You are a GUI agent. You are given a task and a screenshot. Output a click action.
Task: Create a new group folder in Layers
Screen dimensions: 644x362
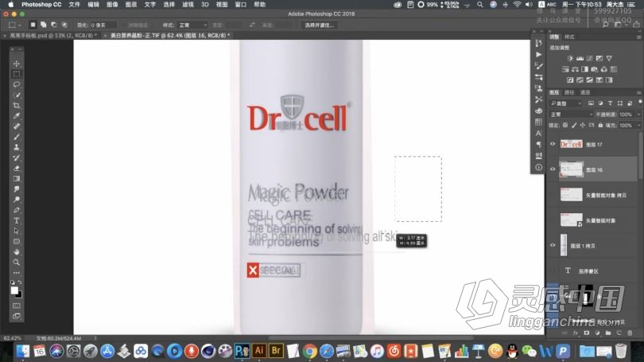(608, 333)
